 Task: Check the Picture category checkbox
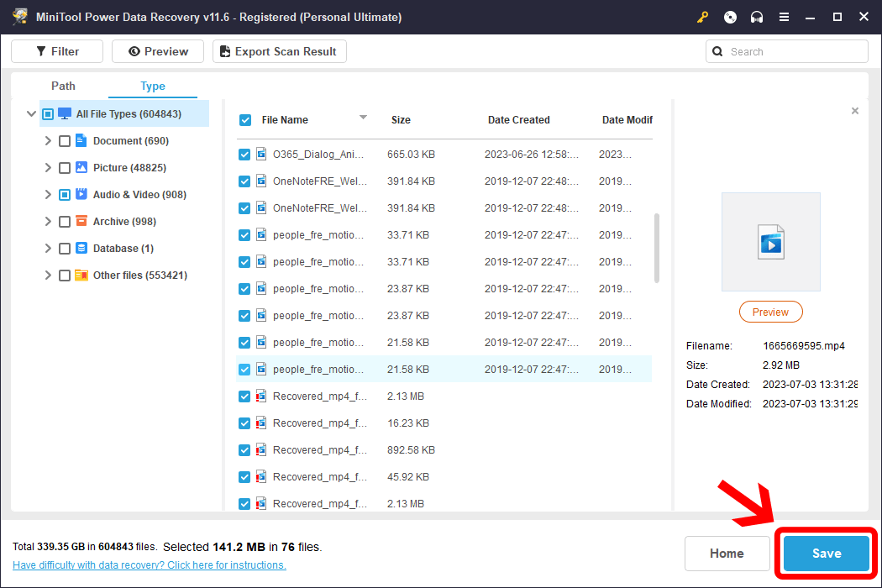[x=65, y=168]
